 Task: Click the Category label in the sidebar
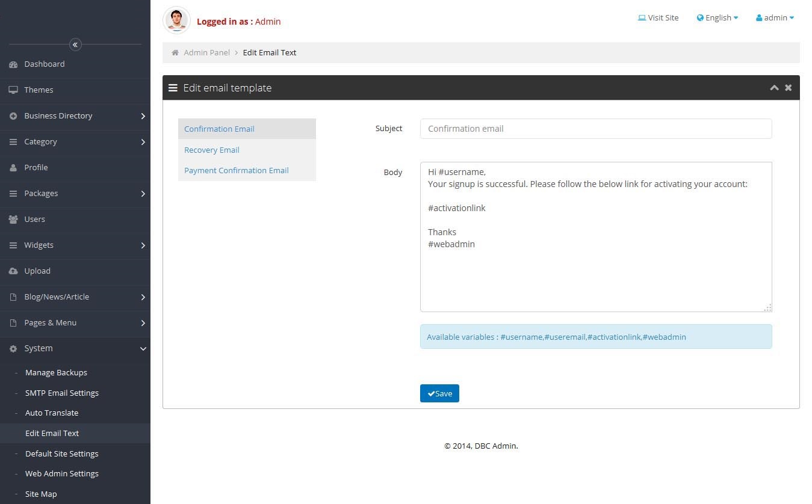point(41,142)
